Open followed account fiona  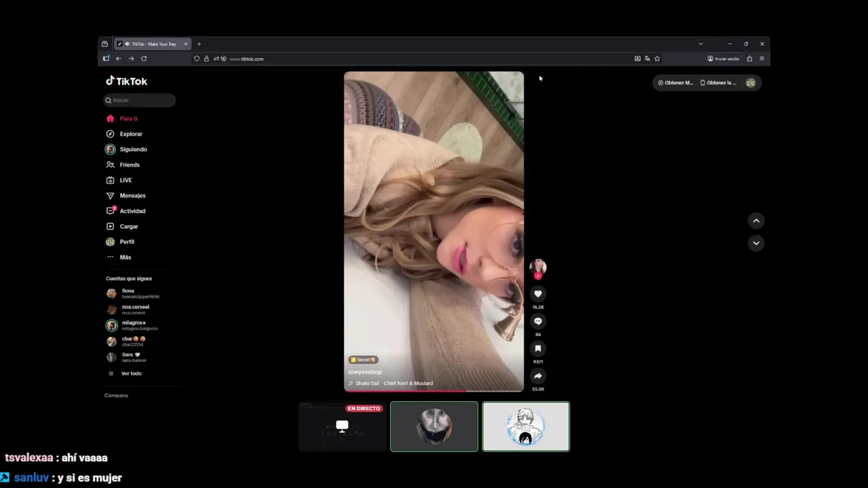133,293
